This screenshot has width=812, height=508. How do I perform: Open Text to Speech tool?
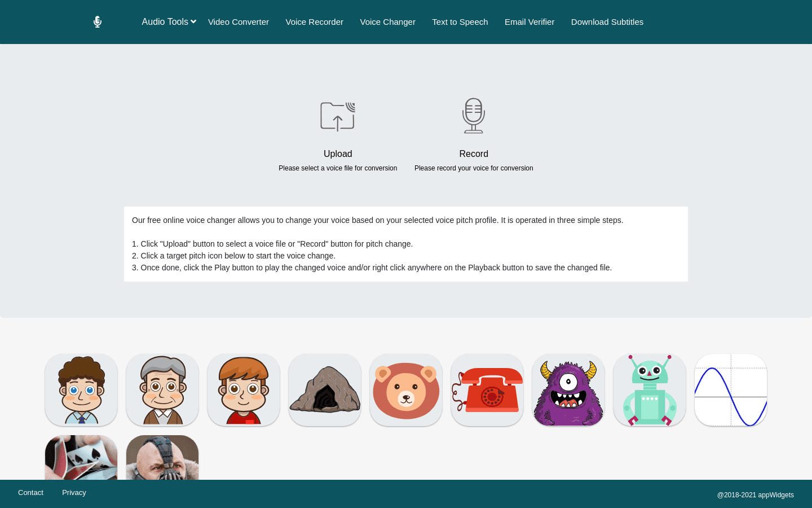460,22
